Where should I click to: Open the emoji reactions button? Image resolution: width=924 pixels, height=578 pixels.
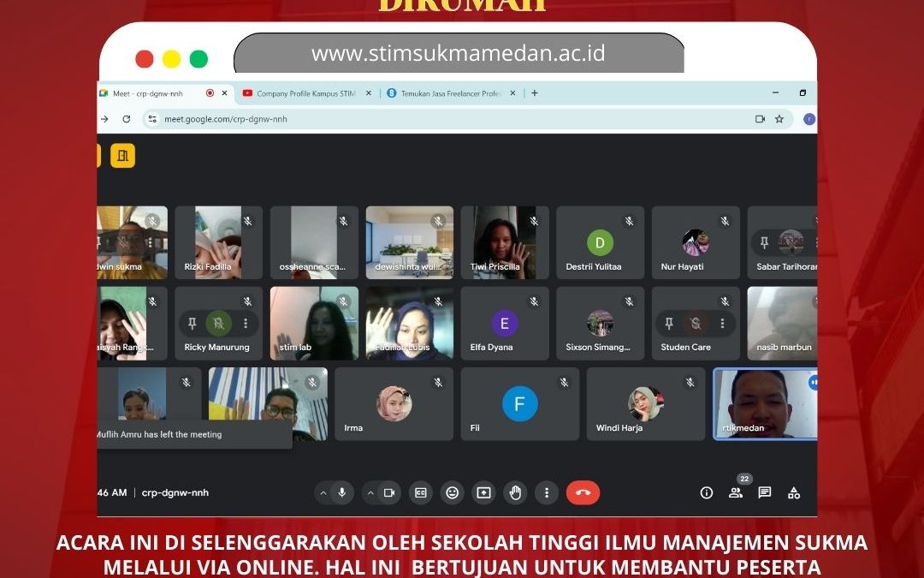pyautogui.click(x=453, y=492)
